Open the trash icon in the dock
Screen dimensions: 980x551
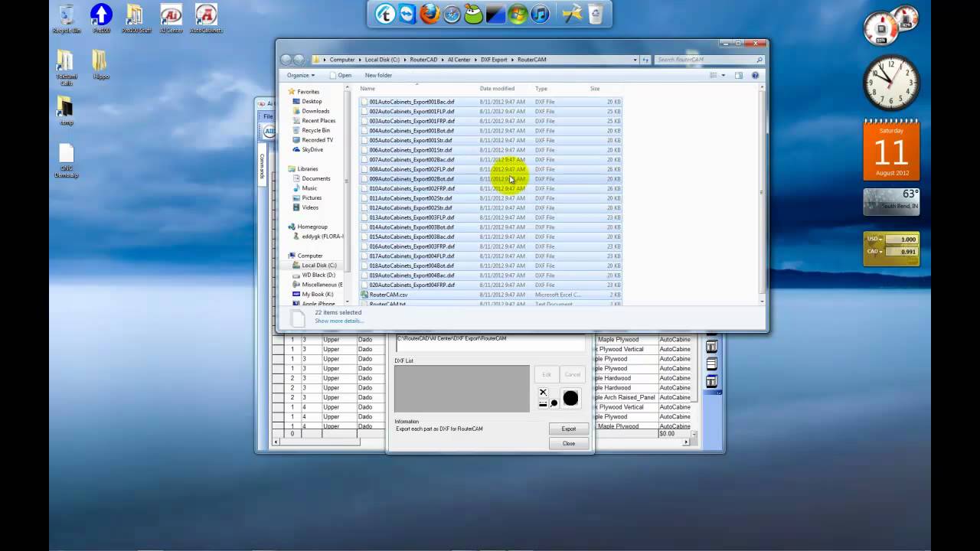595,14
